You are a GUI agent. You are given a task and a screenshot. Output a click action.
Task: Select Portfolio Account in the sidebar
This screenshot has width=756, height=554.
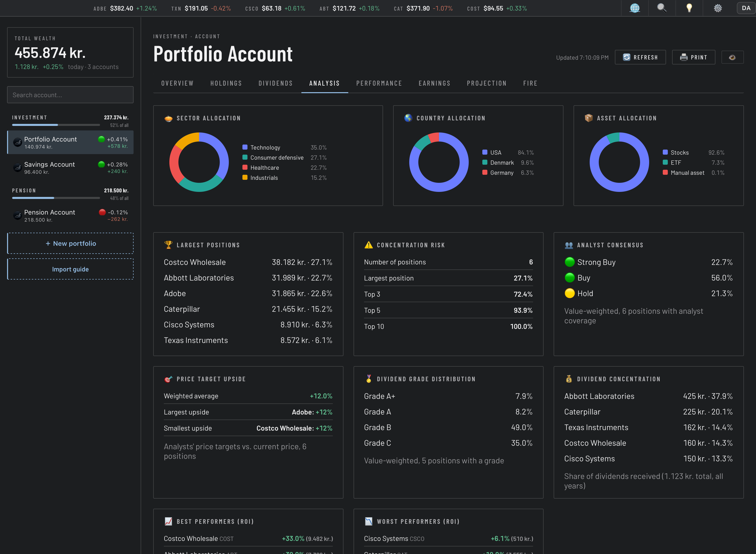[x=70, y=143]
